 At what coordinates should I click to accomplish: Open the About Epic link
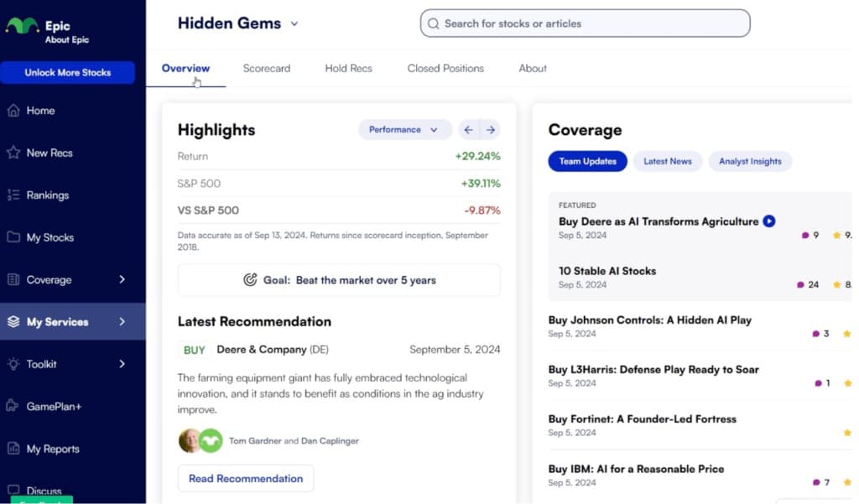(67, 40)
